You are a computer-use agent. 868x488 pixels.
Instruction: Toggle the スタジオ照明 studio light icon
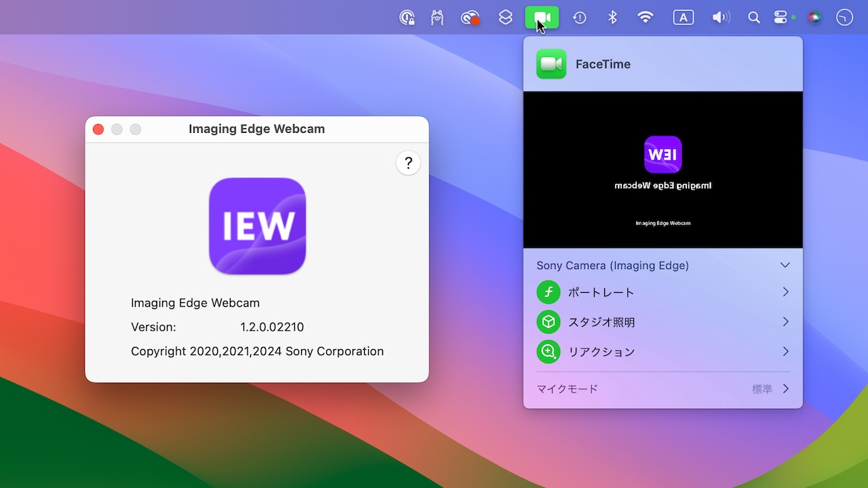[549, 322]
